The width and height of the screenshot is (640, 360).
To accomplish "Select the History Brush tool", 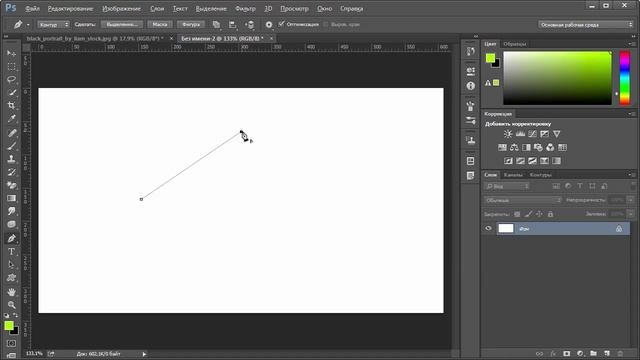I will (11, 172).
